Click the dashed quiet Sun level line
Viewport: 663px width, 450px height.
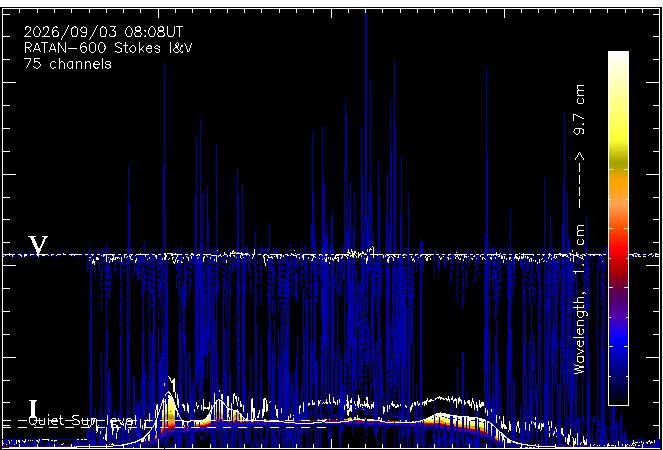pos(169,427)
